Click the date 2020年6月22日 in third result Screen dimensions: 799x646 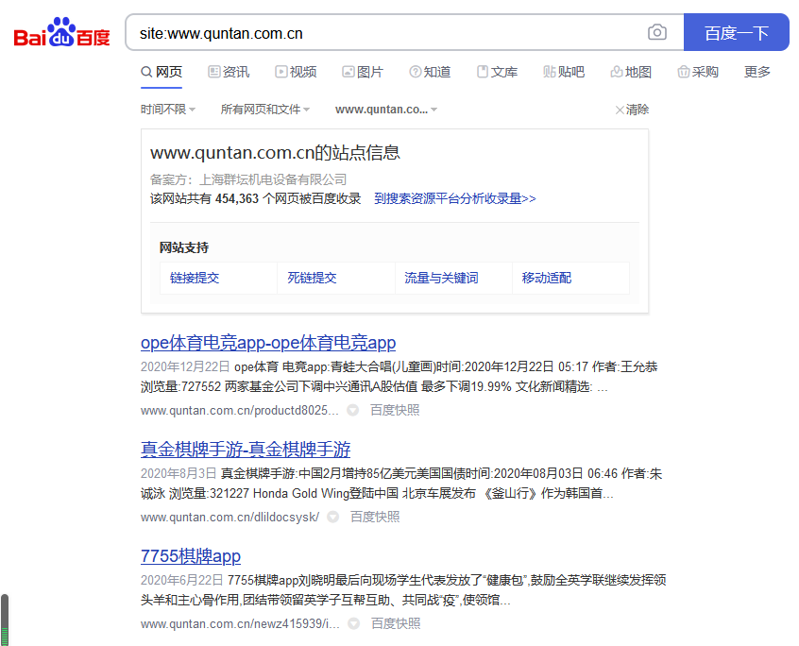182,580
